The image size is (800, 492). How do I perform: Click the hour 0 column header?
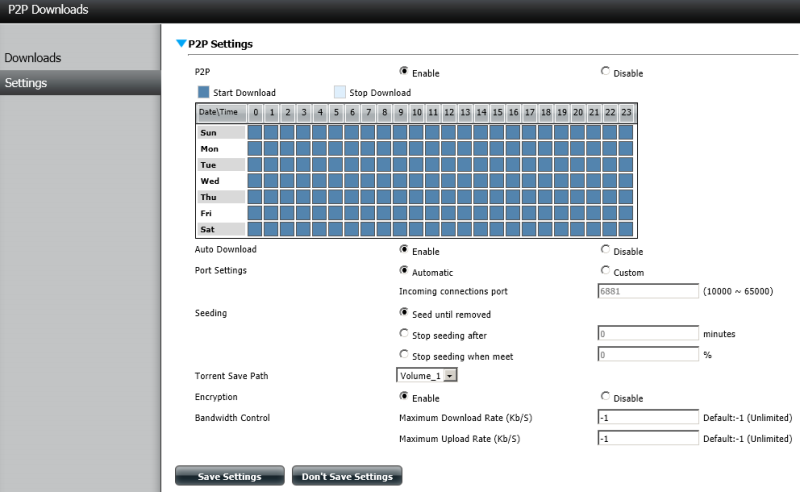tap(256, 112)
